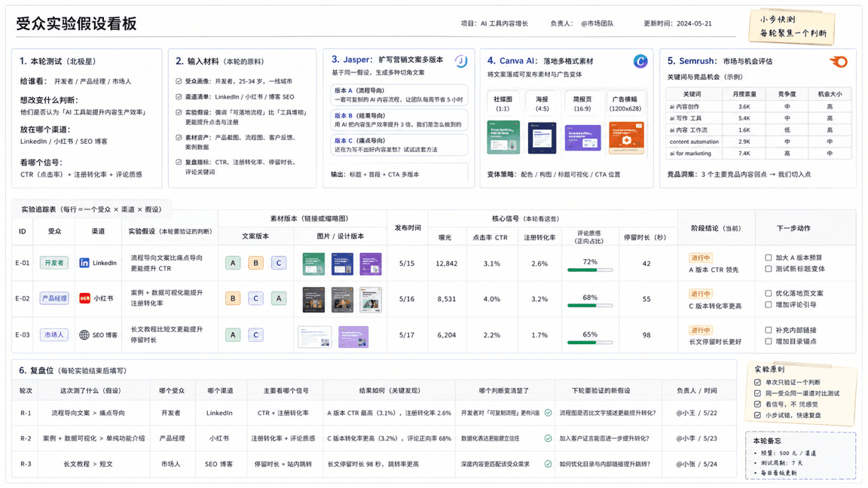The height and width of the screenshot is (488, 868).
Task: Check 加大 A 版本预算 in E-01
Action: tap(769, 258)
